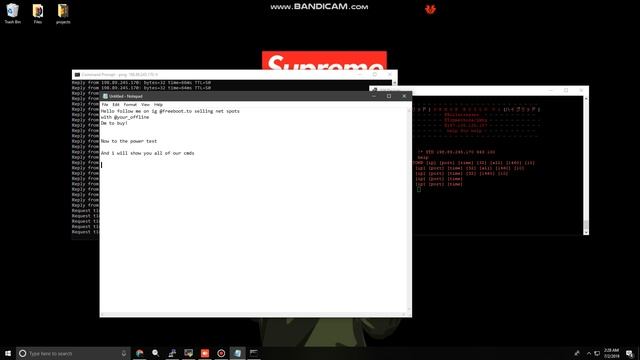Viewport: 640px width, 360px height.
Task: Open the browser icon on taskbar
Action: pos(140,353)
